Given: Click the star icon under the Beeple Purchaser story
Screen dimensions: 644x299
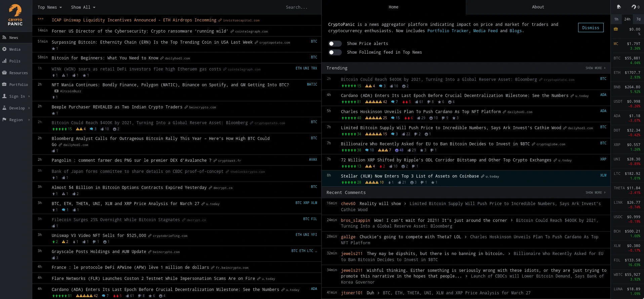Looking at the screenshot, I should (x=53, y=113).
